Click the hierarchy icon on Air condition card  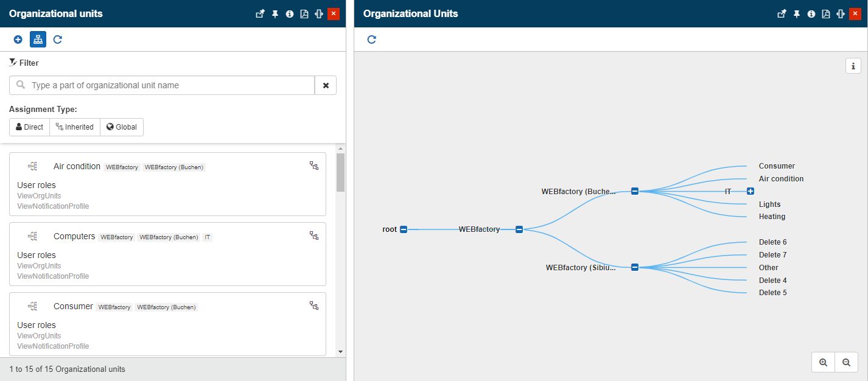point(314,166)
